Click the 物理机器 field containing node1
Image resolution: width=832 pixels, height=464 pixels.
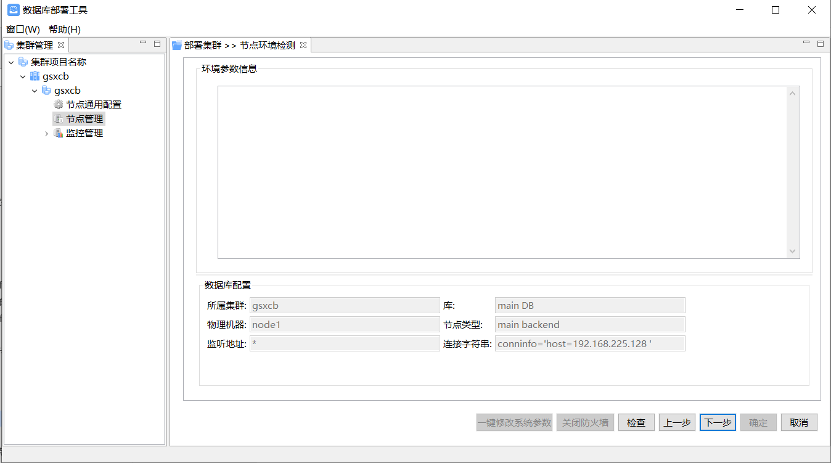[344, 325]
